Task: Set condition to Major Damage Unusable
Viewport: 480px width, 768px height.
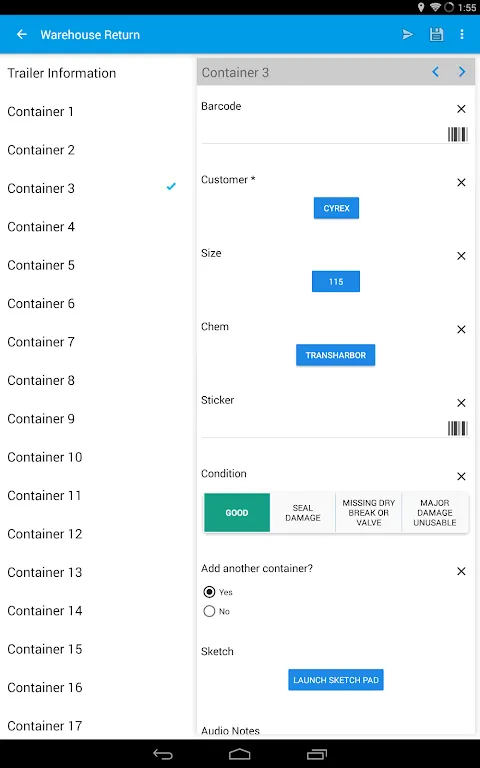Action: [434, 513]
